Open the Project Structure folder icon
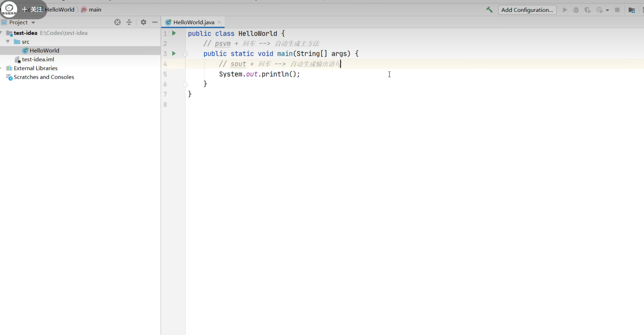This screenshot has width=644, height=335. [631, 10]
